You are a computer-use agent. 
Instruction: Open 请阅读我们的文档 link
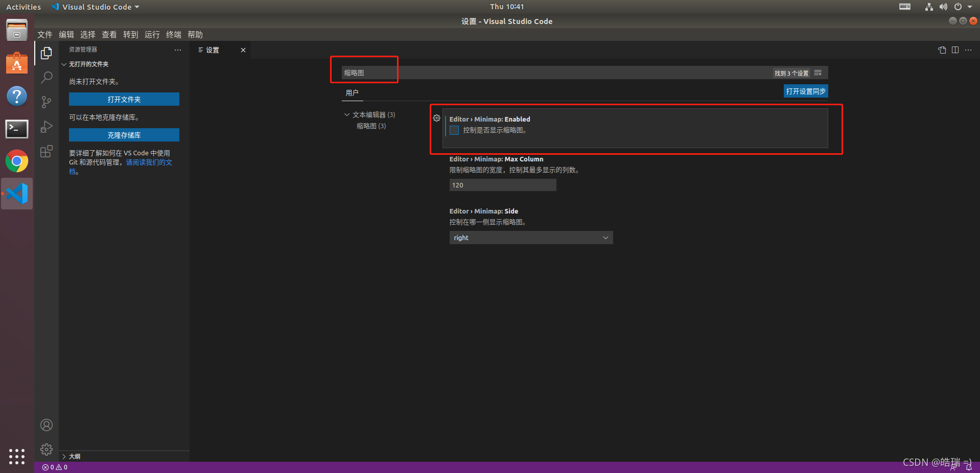point(149,162)
